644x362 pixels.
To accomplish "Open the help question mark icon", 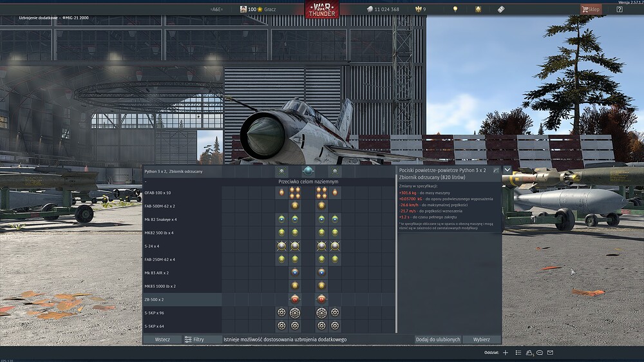I will click(620, 9).
